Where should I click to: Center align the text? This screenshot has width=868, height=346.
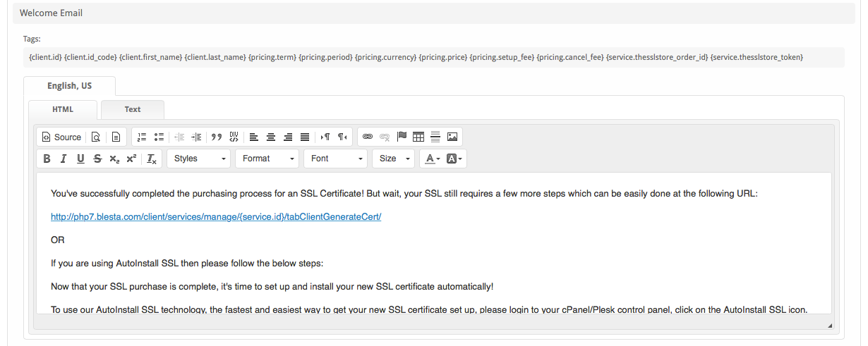pyautogui.click(x=270, y=137)
